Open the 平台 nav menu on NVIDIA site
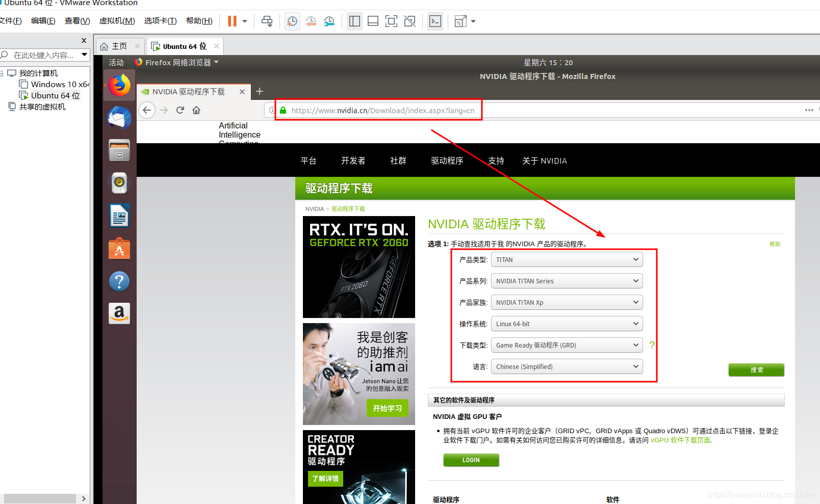Viewport: 820px width, 504px height. pos(309,161)
